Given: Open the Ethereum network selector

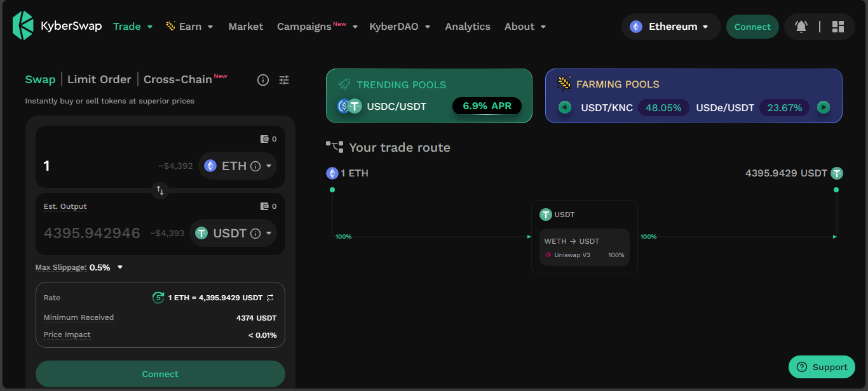Looking at the screenshot, I should coord(671,27).
